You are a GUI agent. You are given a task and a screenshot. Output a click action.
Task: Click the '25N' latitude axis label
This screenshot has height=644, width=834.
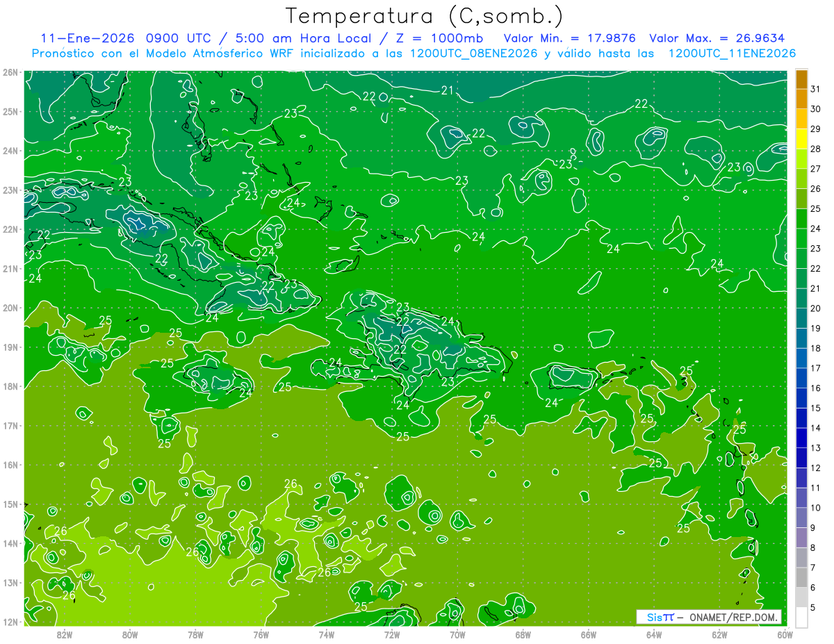click(x=10, y=111)
